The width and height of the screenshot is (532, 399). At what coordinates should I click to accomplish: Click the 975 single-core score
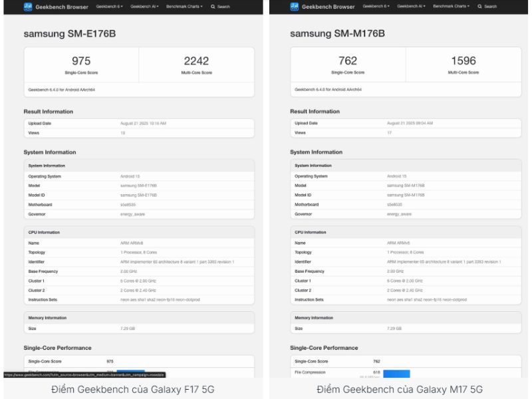[81, 61]
